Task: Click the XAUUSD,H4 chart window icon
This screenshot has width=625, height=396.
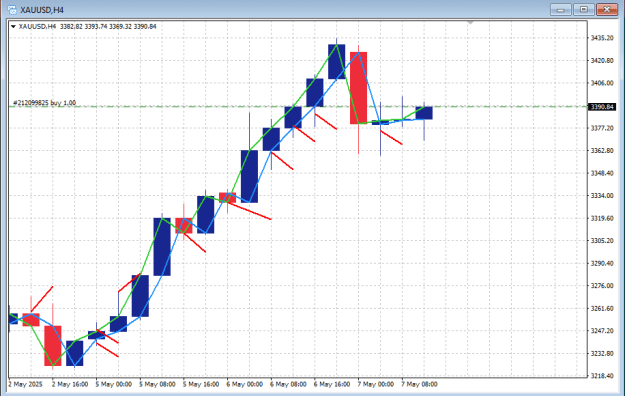Action: coord(12,10)
